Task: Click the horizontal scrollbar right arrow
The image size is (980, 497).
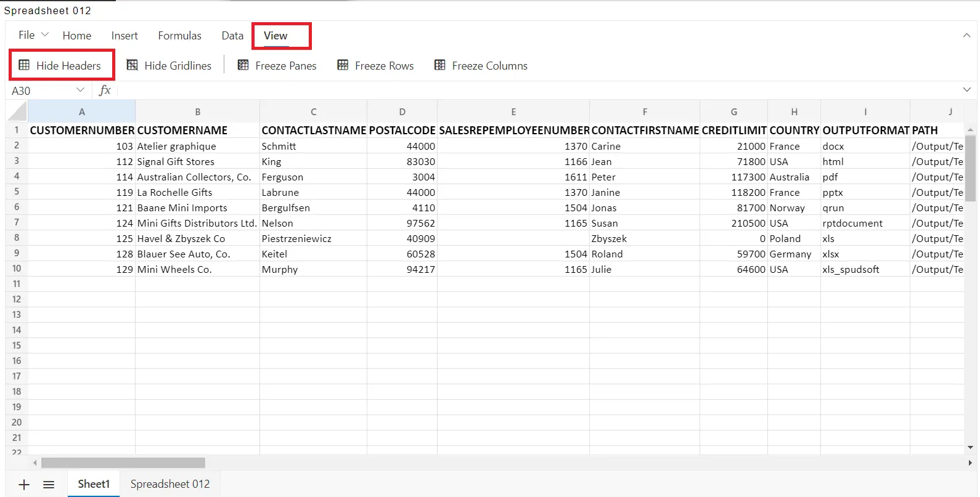Action: pos(970,463)
